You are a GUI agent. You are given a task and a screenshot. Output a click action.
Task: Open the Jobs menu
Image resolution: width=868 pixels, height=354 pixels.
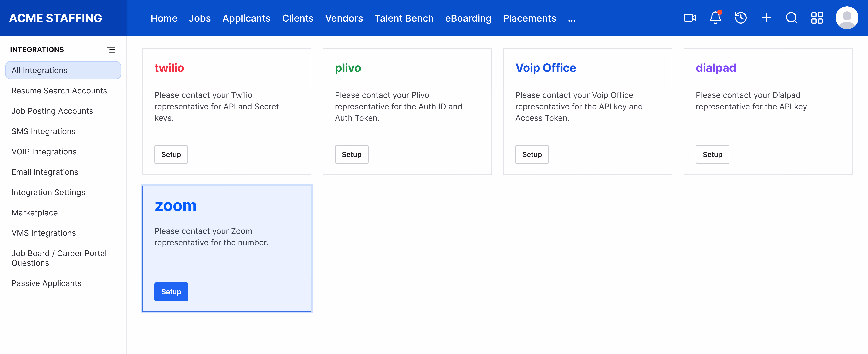coord(200,18)
